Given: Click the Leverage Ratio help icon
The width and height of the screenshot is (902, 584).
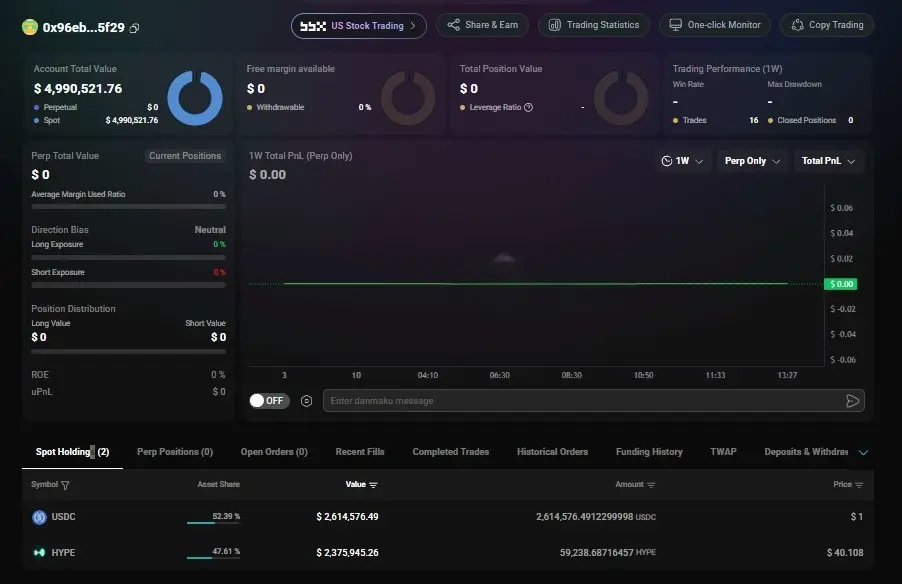Looking at the screenshot, I should pos(528,107).
